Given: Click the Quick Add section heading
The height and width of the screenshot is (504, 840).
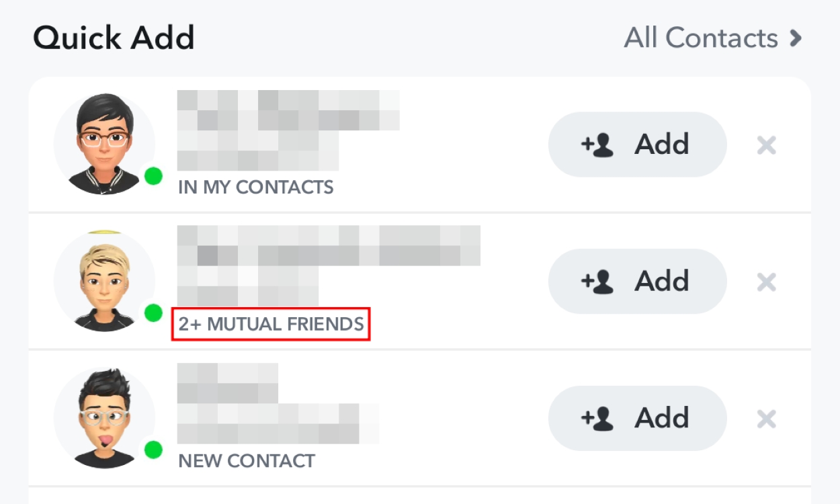Looking at the screenshot, I should pos(113,38).
